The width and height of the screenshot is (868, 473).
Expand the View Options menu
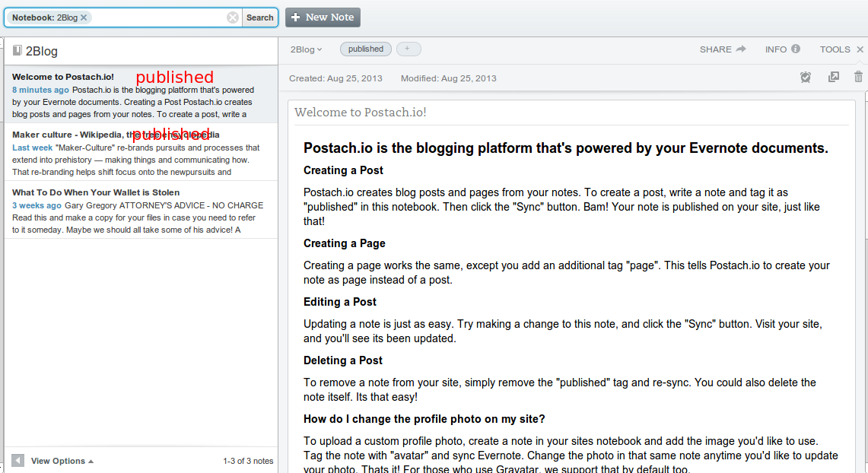click(x=62, y=461)
